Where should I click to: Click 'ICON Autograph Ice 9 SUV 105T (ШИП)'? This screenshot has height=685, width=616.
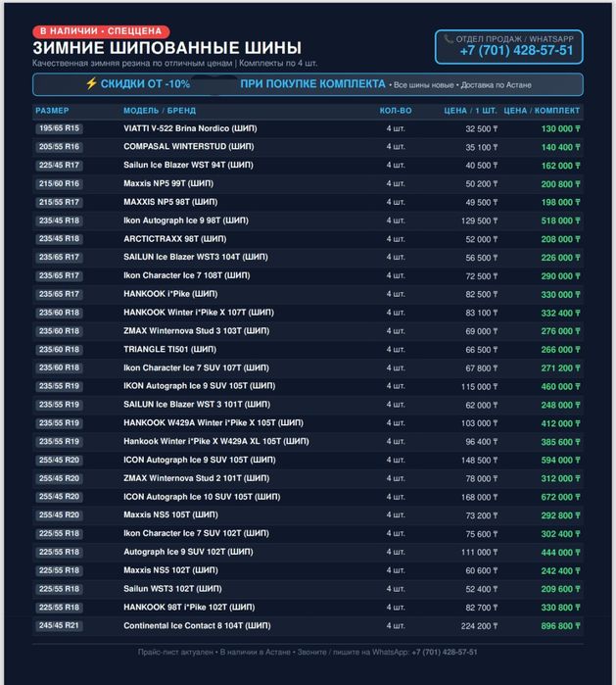200,460
